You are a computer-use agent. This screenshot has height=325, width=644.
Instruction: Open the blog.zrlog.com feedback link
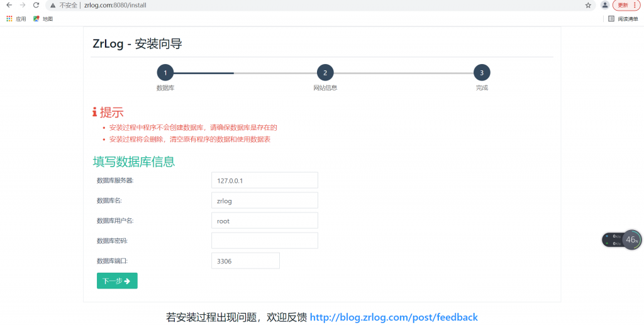[394, 317]
